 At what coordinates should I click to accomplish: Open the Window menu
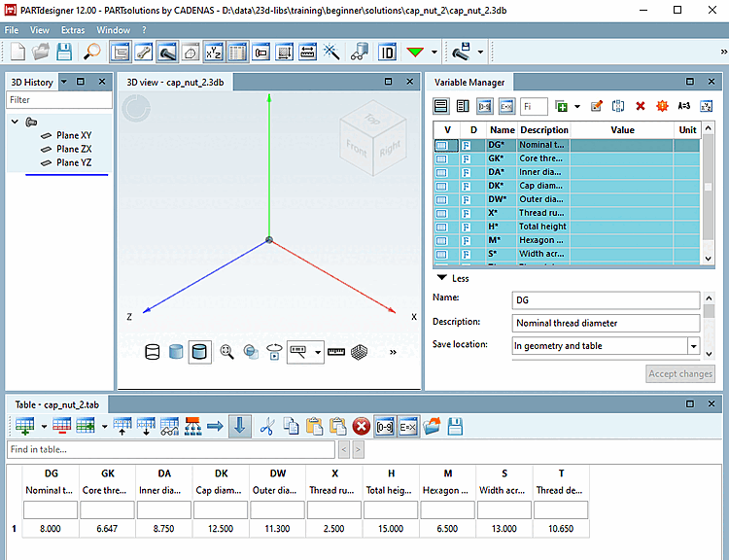pos(114,30)
